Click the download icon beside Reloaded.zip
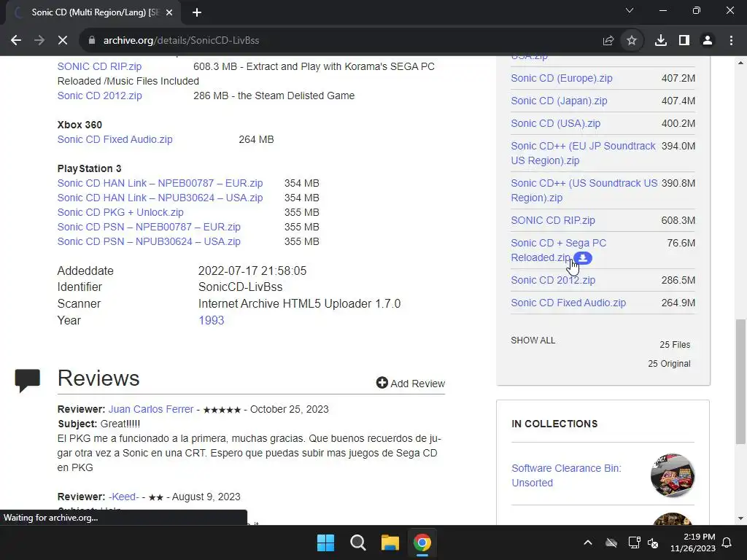This screenshot has width=747, height=560. 583,258
